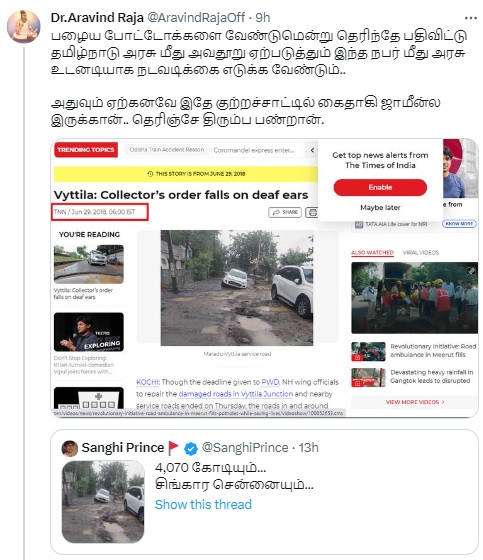Dismiss alerts with Maybe later
This screenshot has height=560, width=483.
(380, 208)
